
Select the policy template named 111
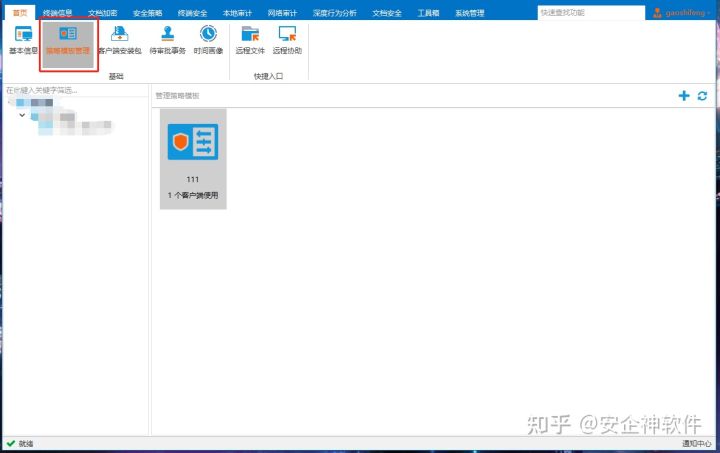193,159
